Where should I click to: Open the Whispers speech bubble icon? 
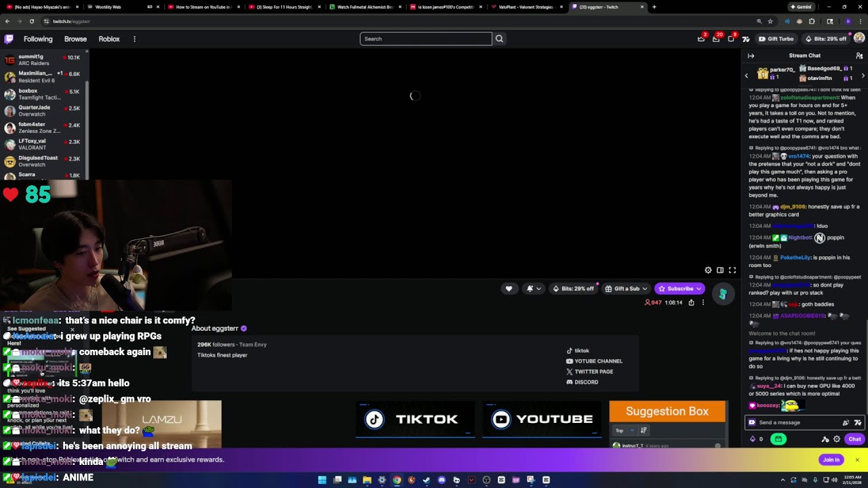coord(731,39)
